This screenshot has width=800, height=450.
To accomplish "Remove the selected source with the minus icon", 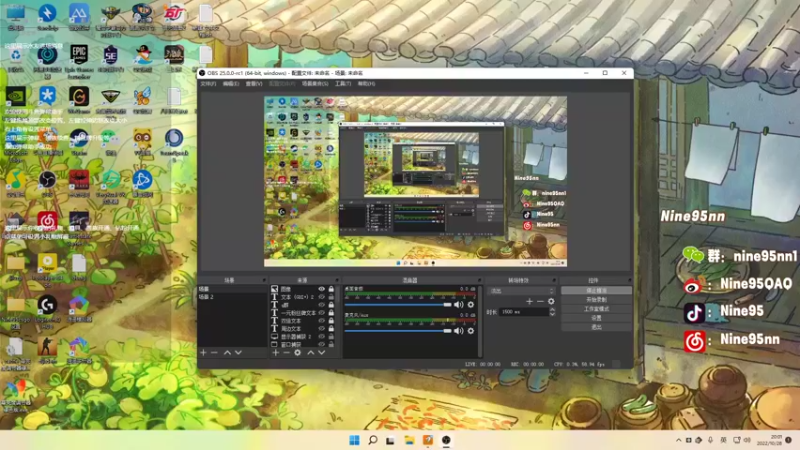I will click(286, 353).
